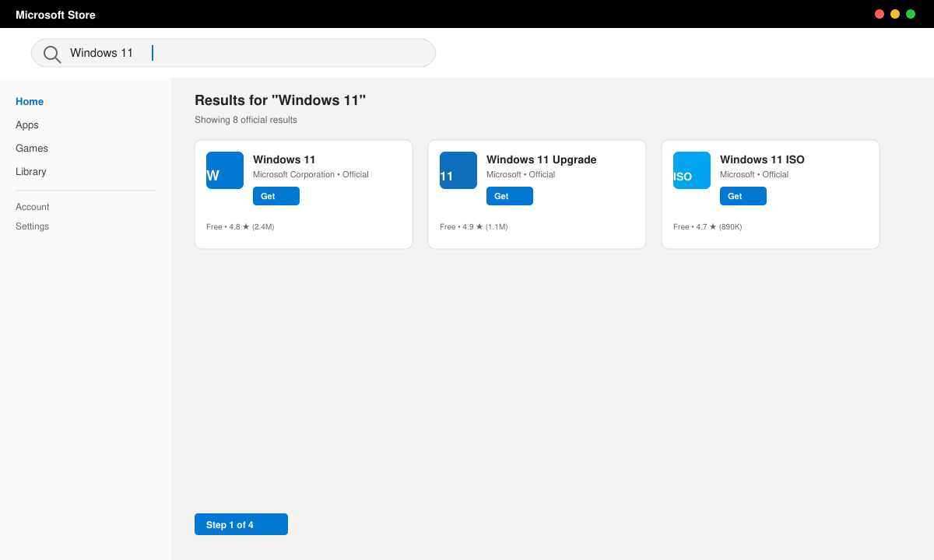Select the Showing 8 official results text
The height and width of the screenshot is (560, 934).
(246, 120)
